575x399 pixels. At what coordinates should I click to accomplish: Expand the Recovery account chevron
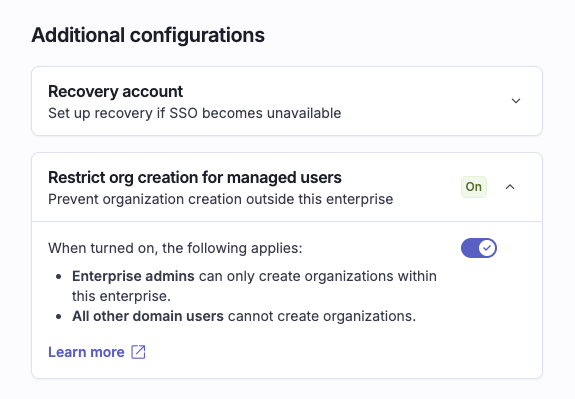[x=516, y=101]
